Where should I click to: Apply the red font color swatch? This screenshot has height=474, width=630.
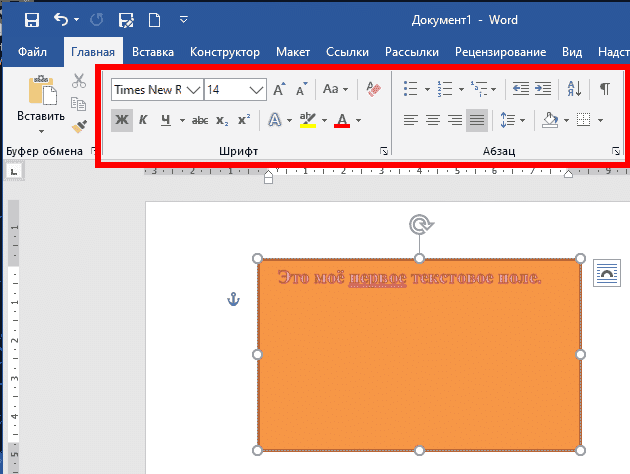[342, 120]
